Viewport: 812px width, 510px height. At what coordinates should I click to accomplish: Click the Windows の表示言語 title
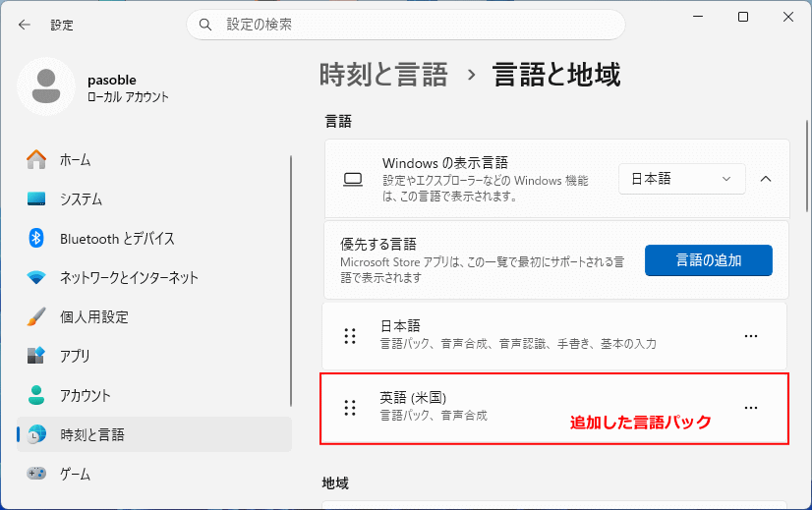coord(445,163)
